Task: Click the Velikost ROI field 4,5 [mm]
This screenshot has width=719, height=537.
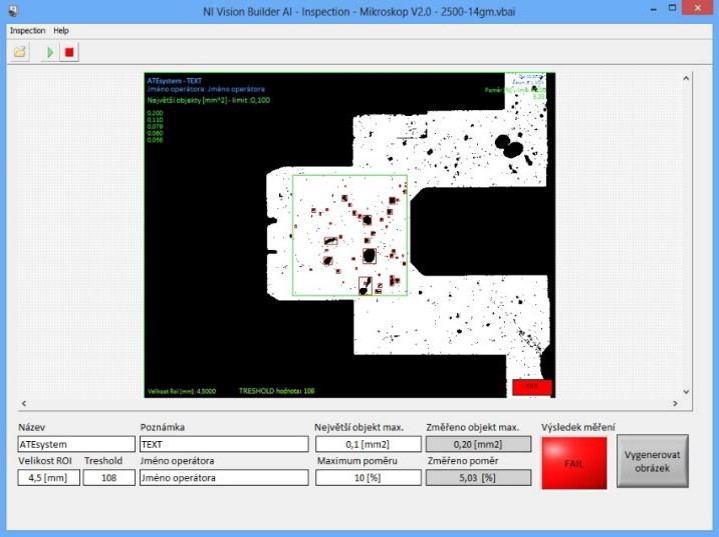Action: 49,478
